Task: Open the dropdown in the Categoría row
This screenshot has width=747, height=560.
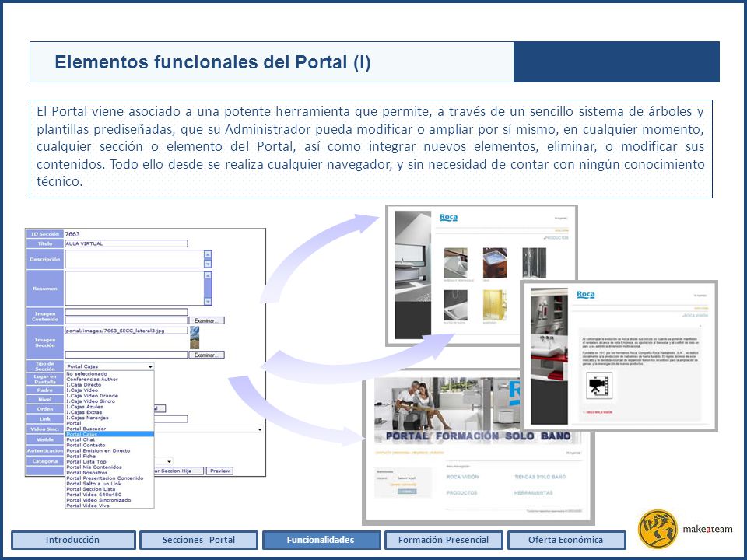Action: click(170, 461)
